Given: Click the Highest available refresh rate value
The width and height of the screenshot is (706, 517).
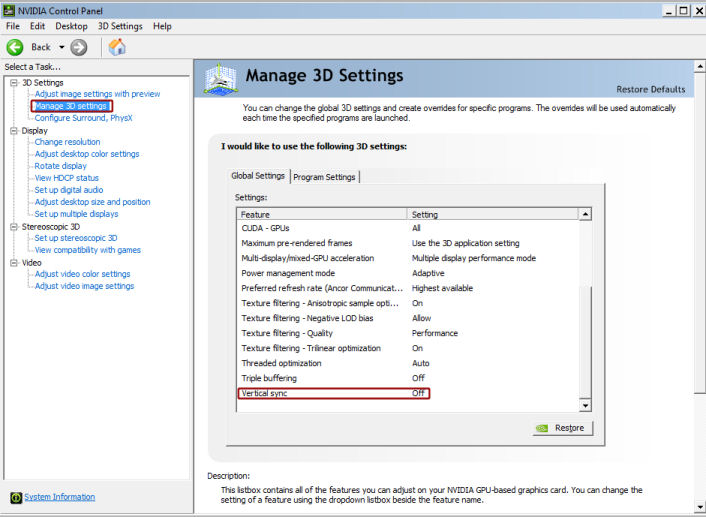Looking at the screenshot, I should tap(442, 288).
